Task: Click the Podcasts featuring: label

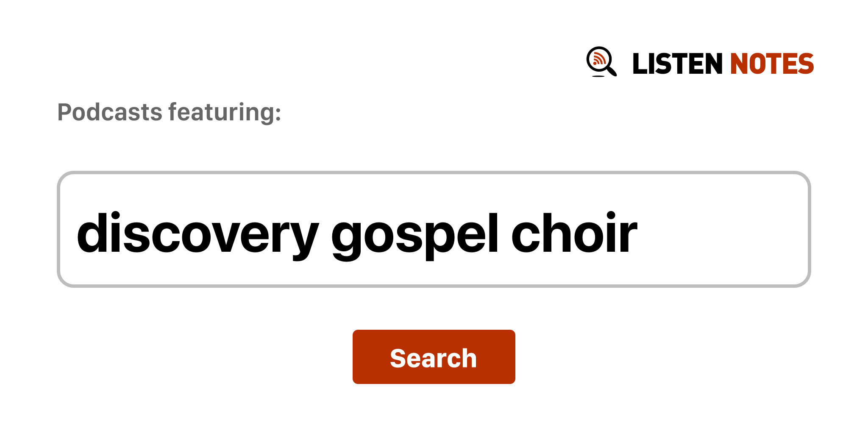Action: pos(169,112)
